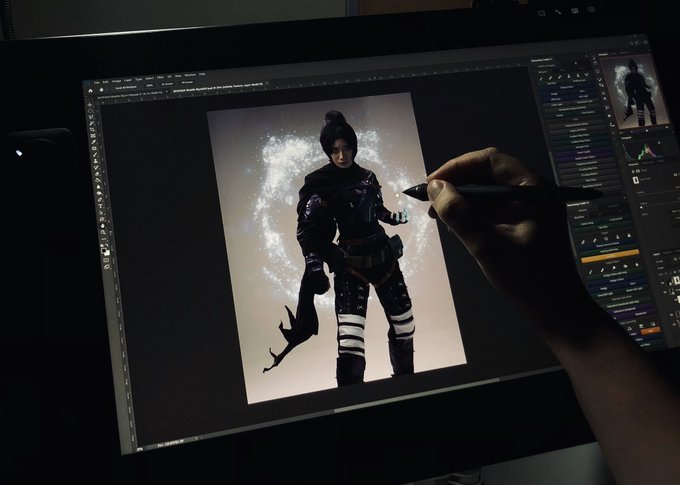Click the Fit Screen button
The height and width of the screenshot is (485, 680).
click(167, 84)
